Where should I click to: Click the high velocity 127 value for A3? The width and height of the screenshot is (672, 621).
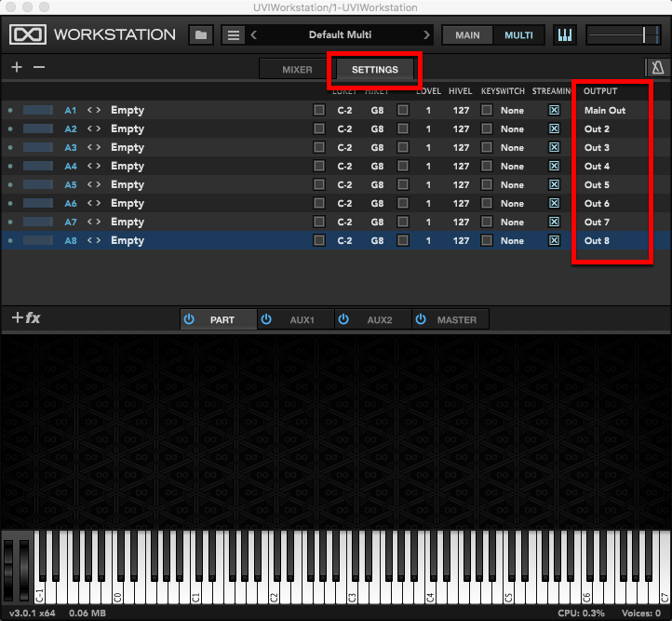[461, 148]
